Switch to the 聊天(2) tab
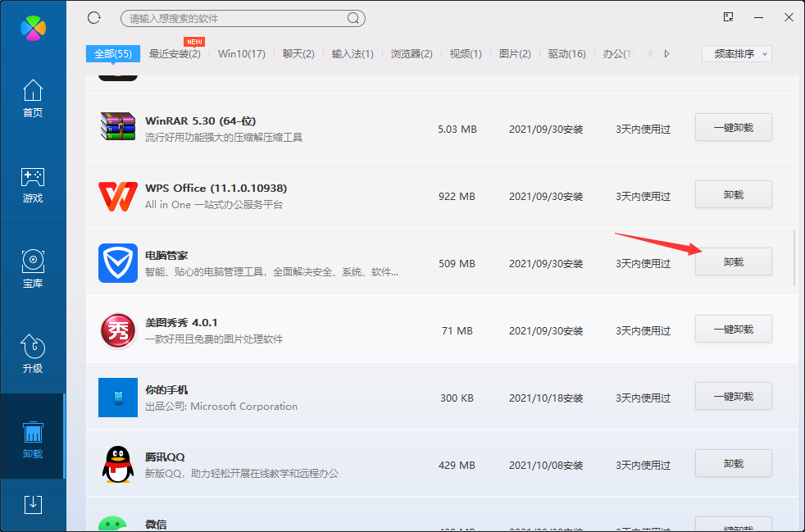This screenshot has width=805, height=532. [298, 54]
